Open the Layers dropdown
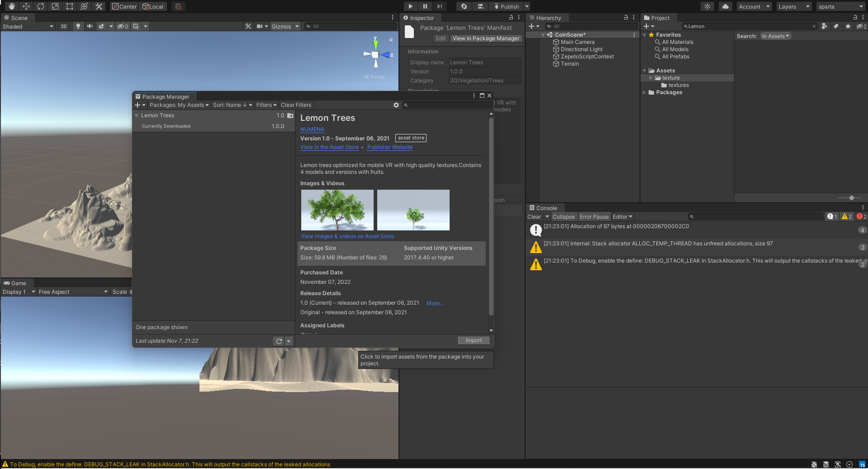Screen dimensions: 868x469 [794, 6]
